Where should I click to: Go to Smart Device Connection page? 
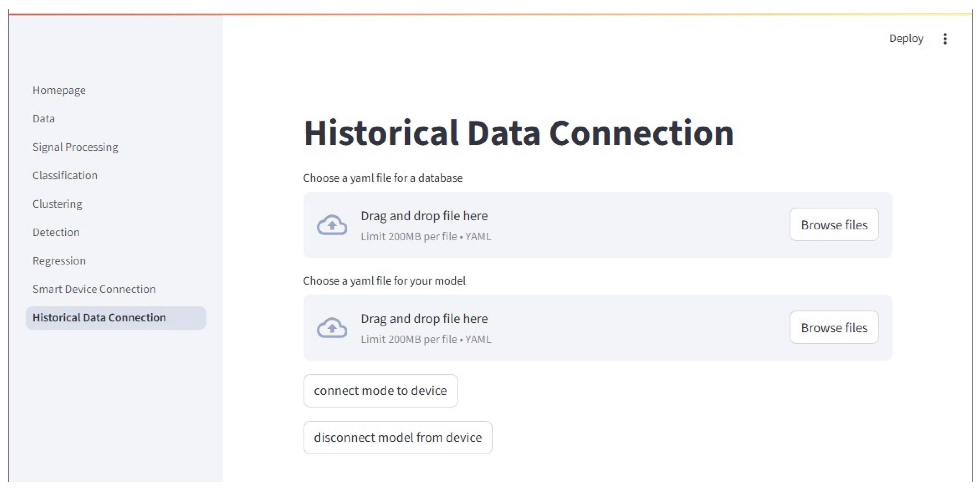pyautogui.click(x=94, y=289)
